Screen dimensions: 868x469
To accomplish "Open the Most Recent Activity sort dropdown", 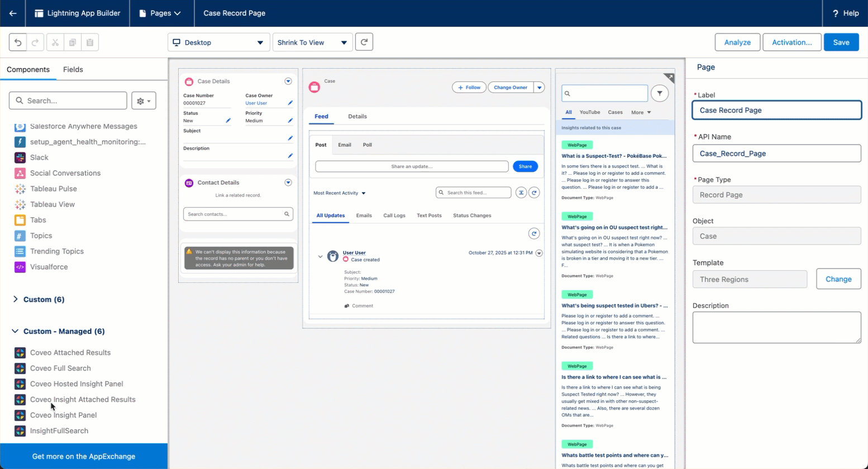I will 340,193.
